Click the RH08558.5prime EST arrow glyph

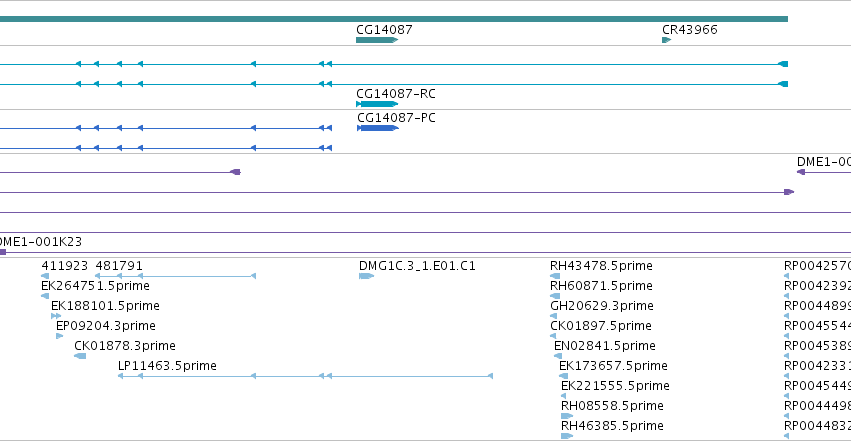[x=567, y=416]
